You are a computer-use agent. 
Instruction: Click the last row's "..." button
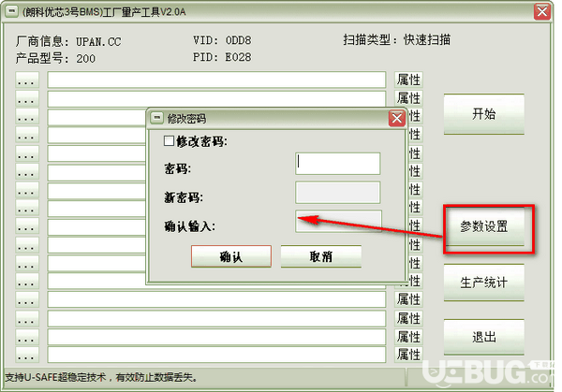(27, 355)
